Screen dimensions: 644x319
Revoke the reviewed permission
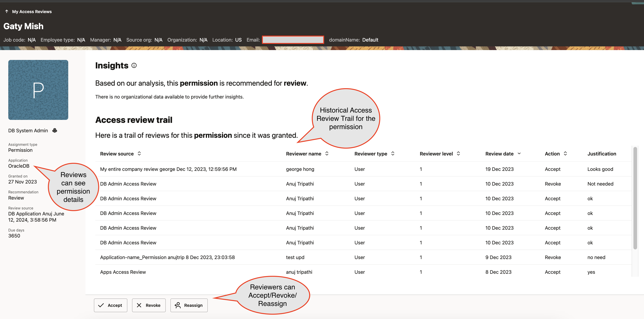pyautogui.click(x=149, y=305)
